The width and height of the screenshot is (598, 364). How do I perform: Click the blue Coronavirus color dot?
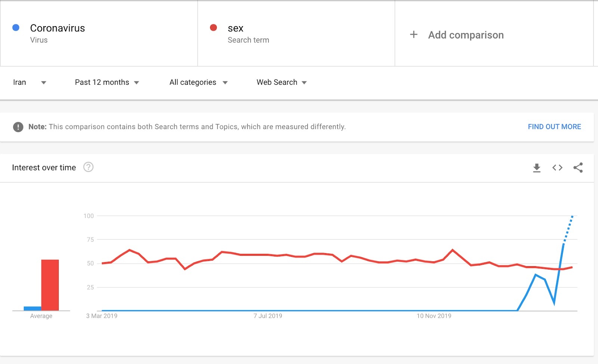coord(16,28)
